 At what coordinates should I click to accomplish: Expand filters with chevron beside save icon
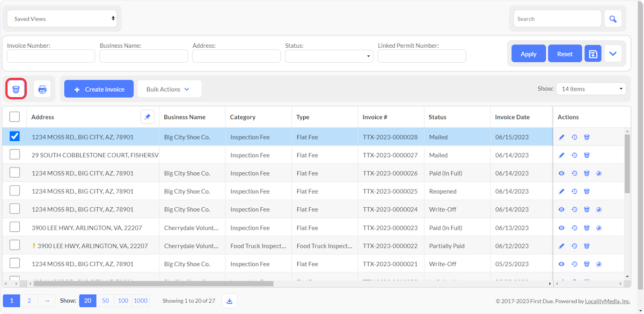click(613, 54)
